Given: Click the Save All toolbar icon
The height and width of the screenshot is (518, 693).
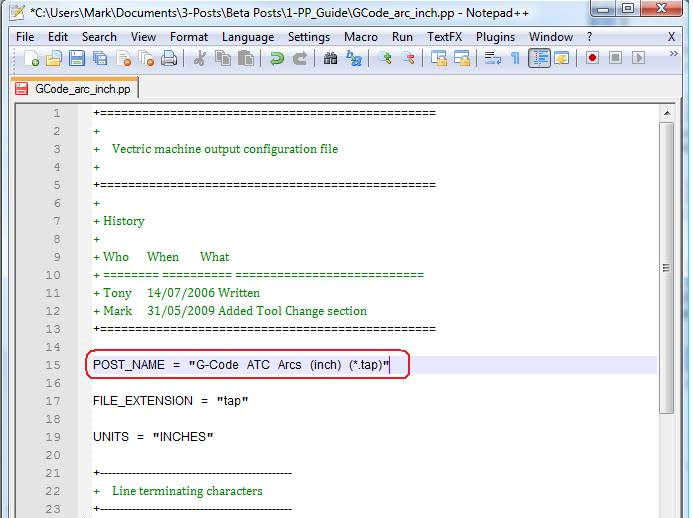Looking at the screenshot, I should pos(100,58).
